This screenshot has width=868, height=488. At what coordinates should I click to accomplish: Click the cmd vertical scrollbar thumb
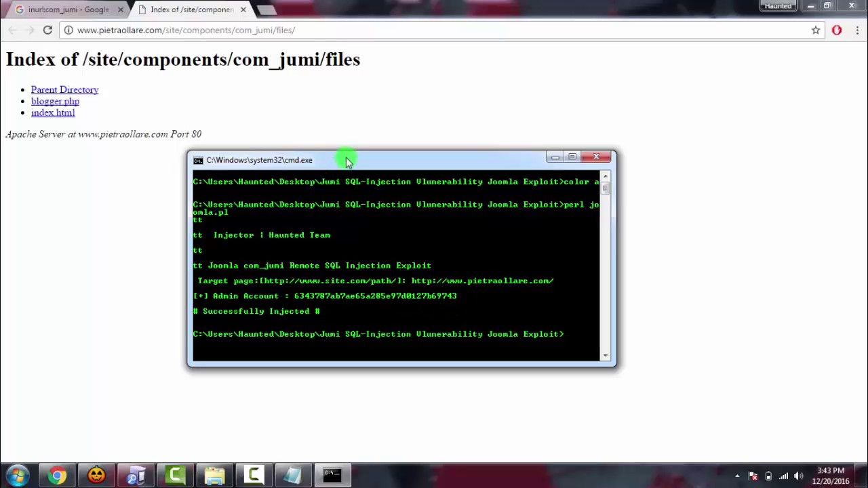606,188
